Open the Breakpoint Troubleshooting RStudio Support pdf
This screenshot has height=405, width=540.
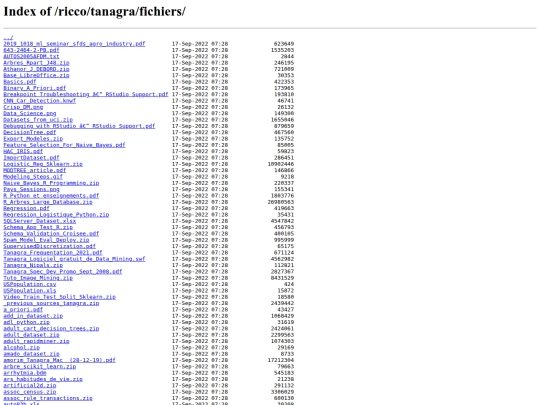pos(86,94)
